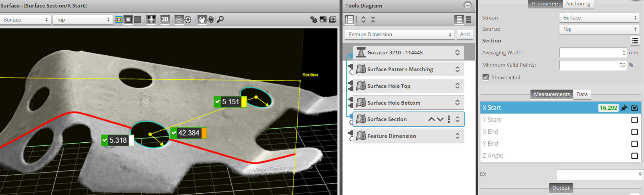644x195 pixels.
Task: Pin the X Start measurement
Action: coord(624,108)
